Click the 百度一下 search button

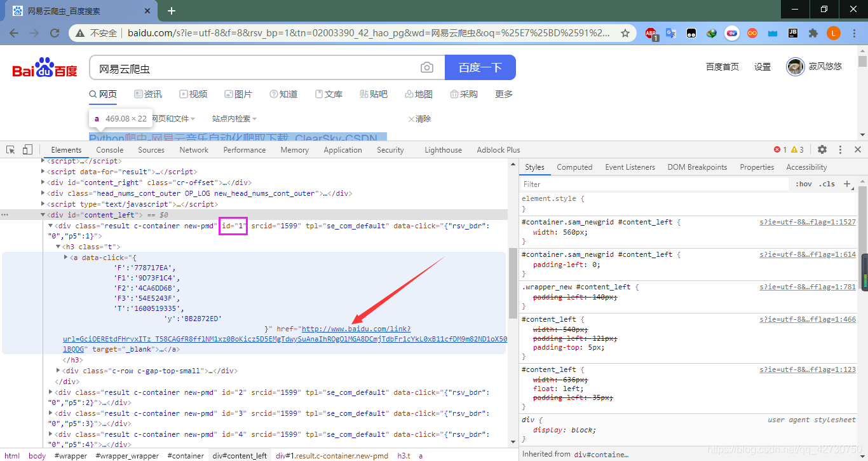(480, 67)
